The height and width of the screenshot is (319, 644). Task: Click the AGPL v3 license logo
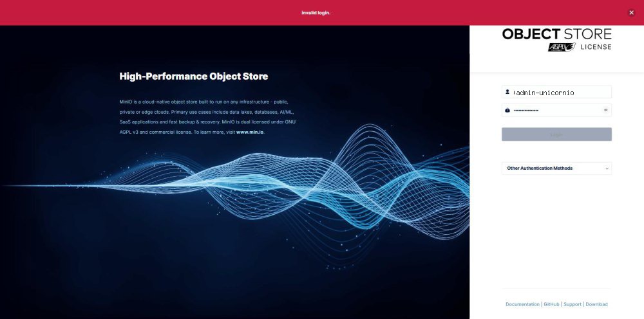[562, 47]
